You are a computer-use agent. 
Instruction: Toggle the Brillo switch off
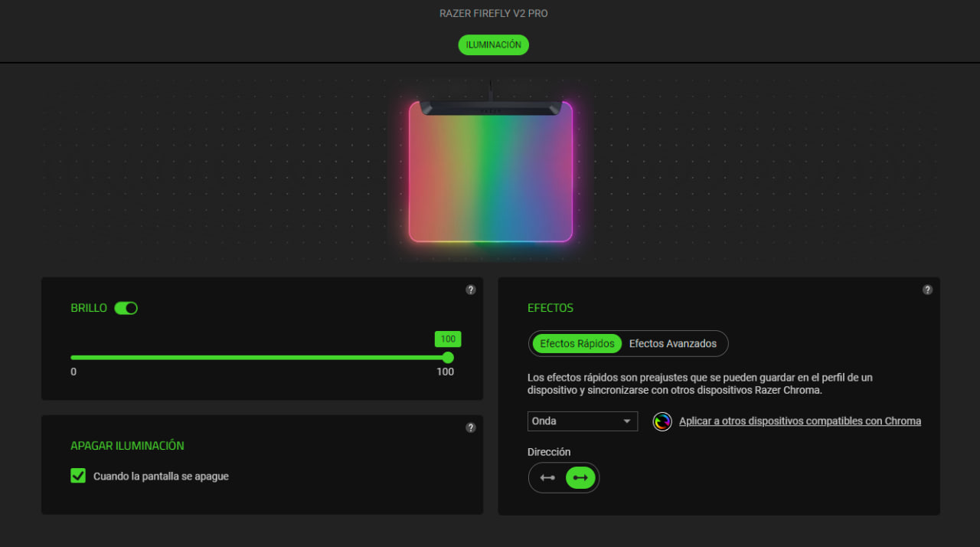tap(126, 308)
